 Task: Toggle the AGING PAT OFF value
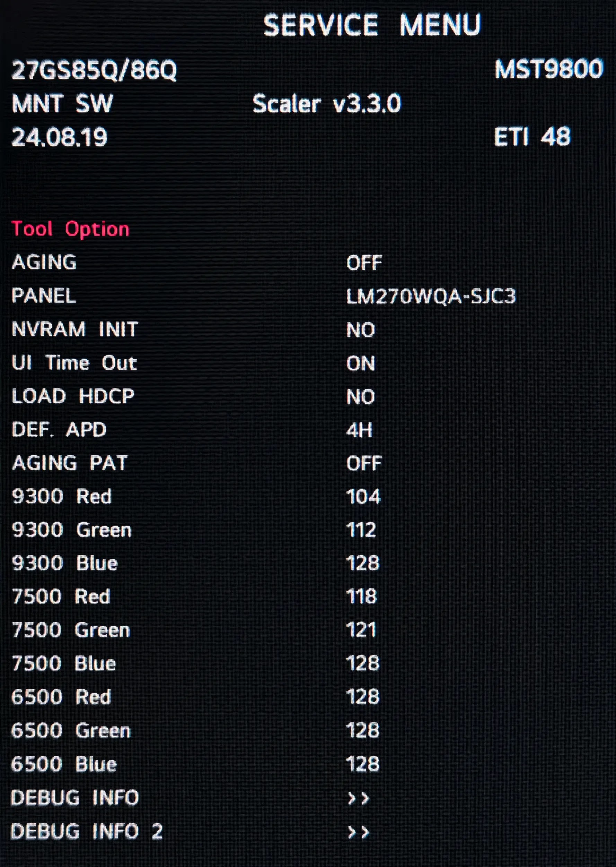pos(364,463)
